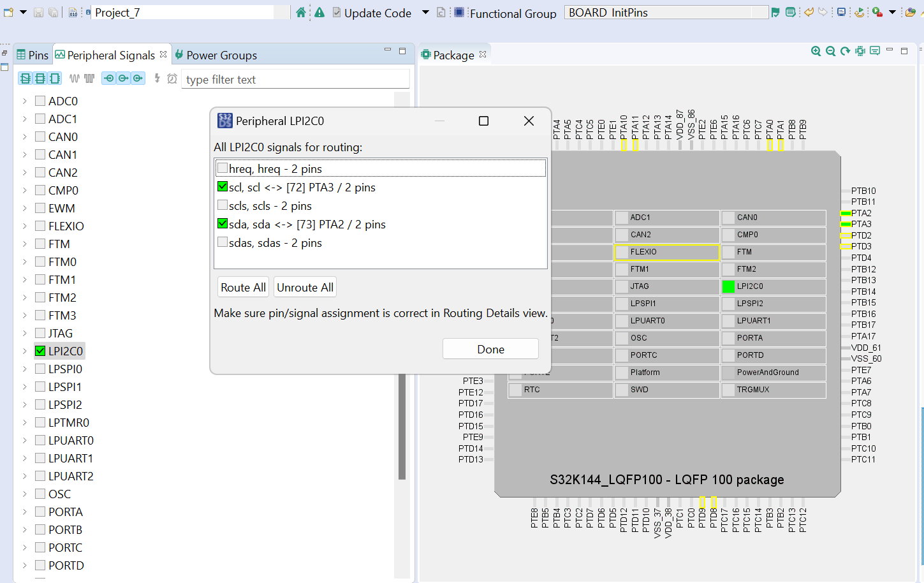
Task: Click the alarm clock icon next to the filter field
Action: pyautogui.click(x=172, y=78)
